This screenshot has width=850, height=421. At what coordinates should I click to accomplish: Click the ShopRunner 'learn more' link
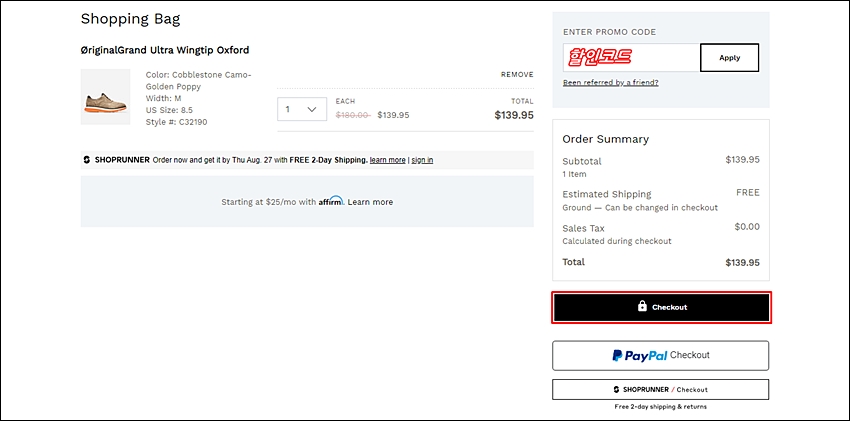coord(388,160)
